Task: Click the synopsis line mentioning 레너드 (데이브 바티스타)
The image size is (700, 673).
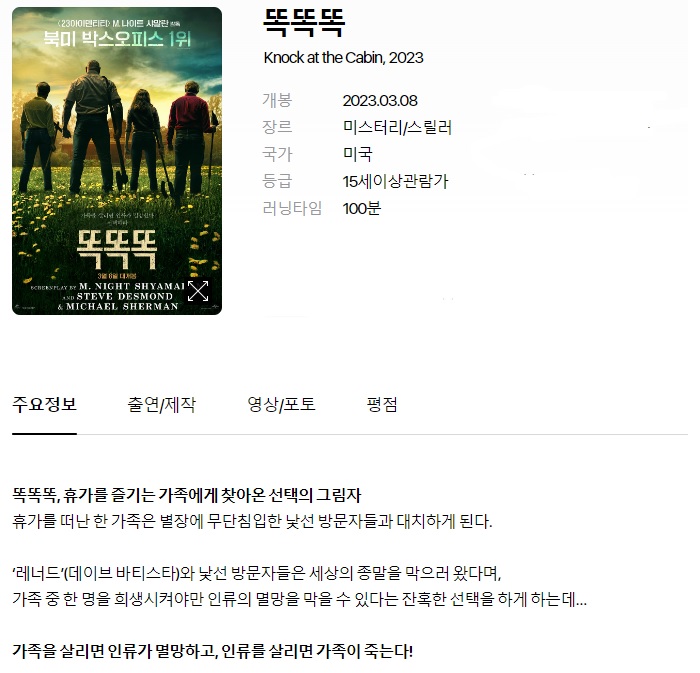Action: pyautogui.click(x=257, y=573)
